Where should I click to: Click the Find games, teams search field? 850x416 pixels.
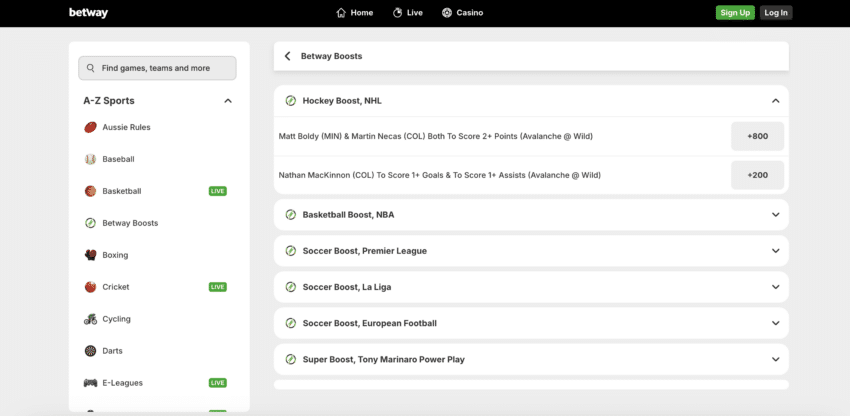[x=157, y=68]
